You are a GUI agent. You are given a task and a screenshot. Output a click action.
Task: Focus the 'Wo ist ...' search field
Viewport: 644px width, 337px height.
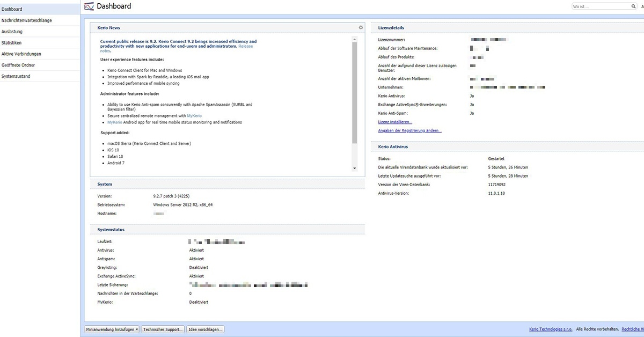[x=601, y=6]
